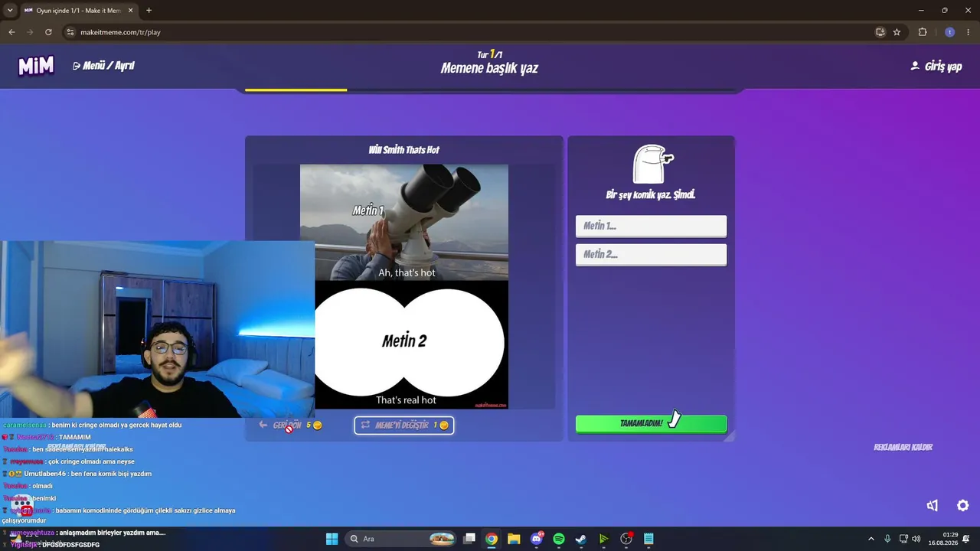The width and height of the screenshot is (980, 551).
Task: Go back with the Geri Dön button
Action: 290,425
